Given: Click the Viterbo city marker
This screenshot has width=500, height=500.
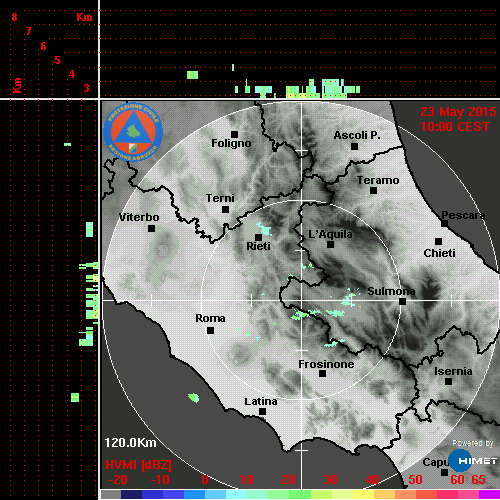Looking at the screenshot, I should point(151,228).
